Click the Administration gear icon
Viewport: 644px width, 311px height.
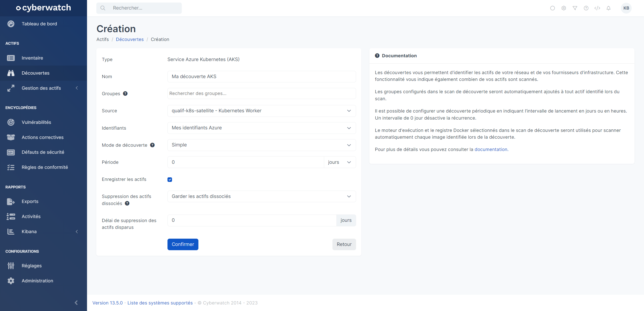point(11,281)
